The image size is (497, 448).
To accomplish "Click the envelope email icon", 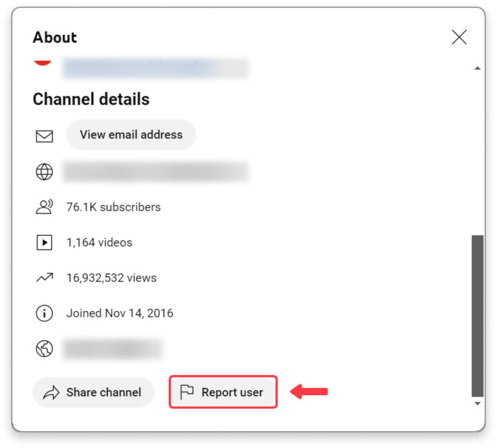I will pyautogui.click(x=44, y=136).
